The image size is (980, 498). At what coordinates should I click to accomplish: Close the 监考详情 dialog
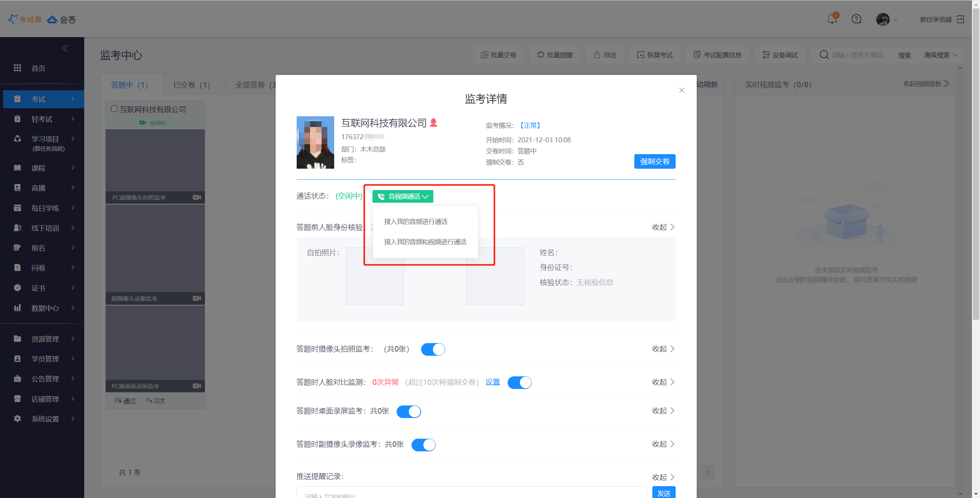(x=682, y=90)
